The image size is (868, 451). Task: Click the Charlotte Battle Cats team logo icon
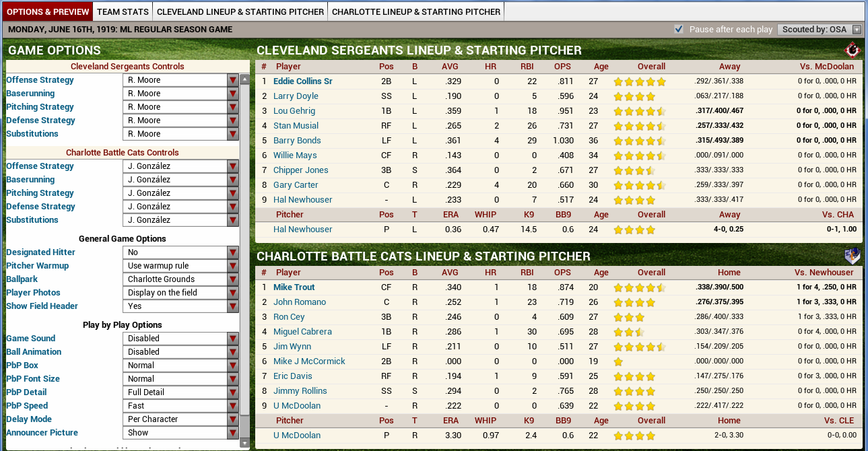pyautogui.click(x=852, y=256)
